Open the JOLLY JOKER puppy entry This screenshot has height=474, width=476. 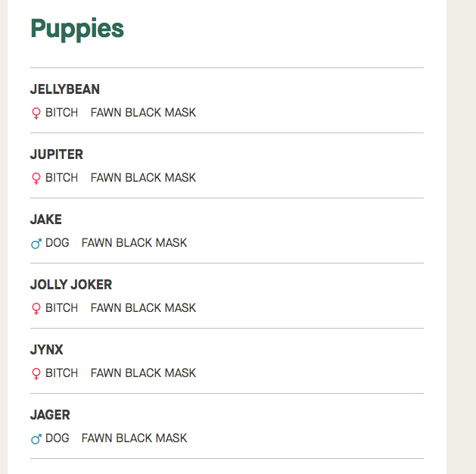point(71,285)
